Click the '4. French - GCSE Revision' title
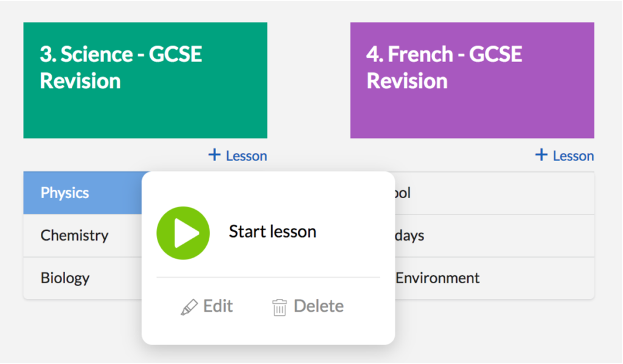623x364 pixels. click(444, 67)
